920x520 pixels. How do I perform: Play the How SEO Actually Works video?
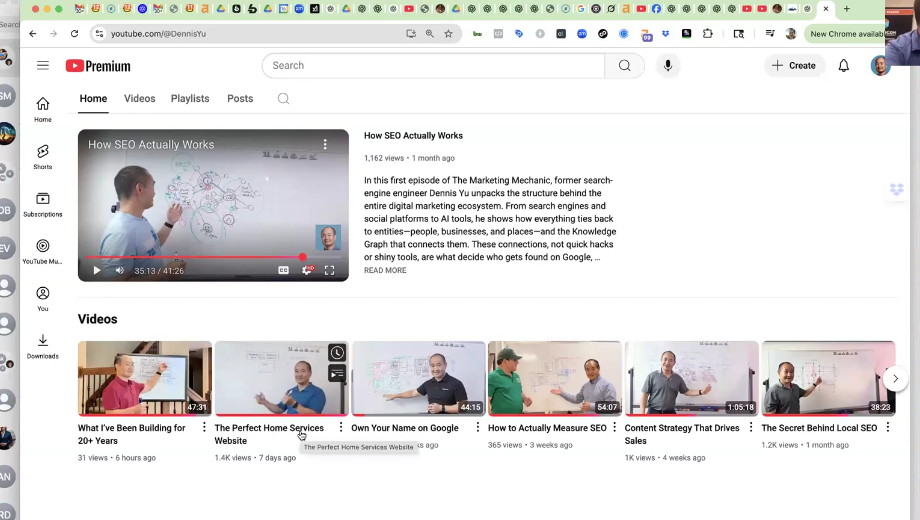[x=97, y=270]
